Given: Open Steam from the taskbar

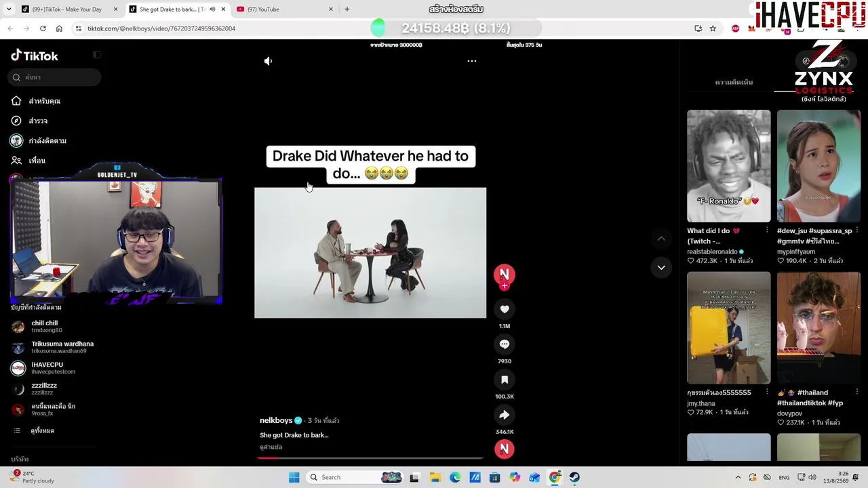Looking at the screenshot, I should point(574,477).
